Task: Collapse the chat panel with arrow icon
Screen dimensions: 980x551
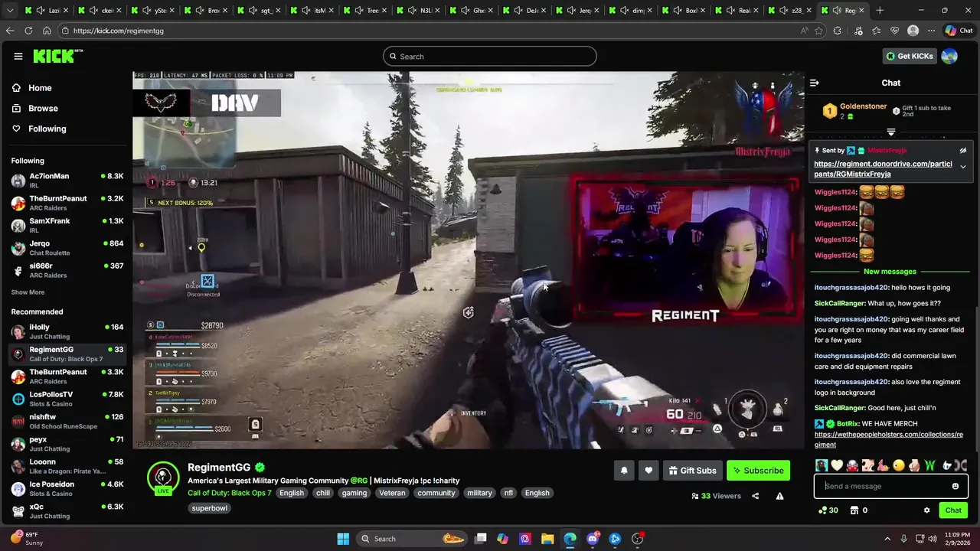Action: (815, 83)
